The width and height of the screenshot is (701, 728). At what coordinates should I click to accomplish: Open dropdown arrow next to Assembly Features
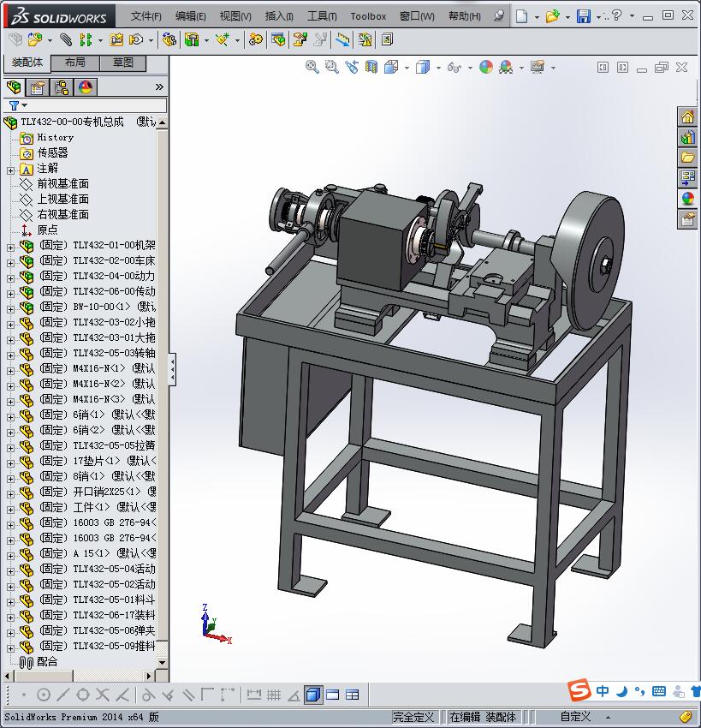206,41
